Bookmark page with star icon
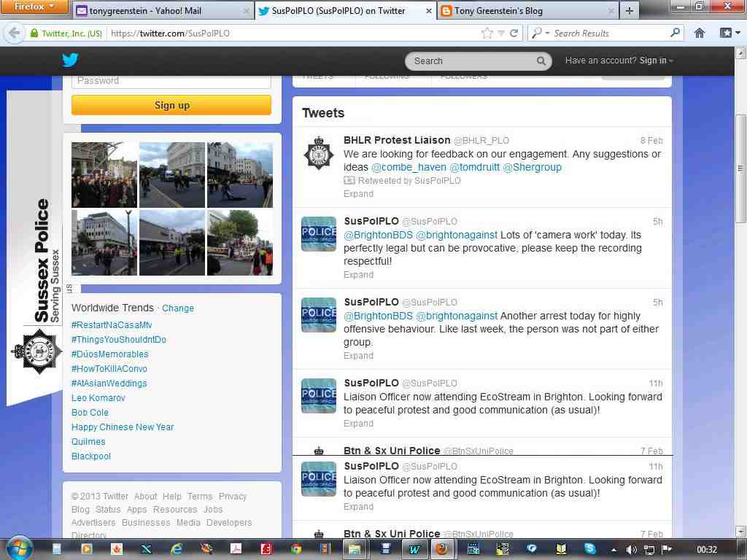 point(487,33)
